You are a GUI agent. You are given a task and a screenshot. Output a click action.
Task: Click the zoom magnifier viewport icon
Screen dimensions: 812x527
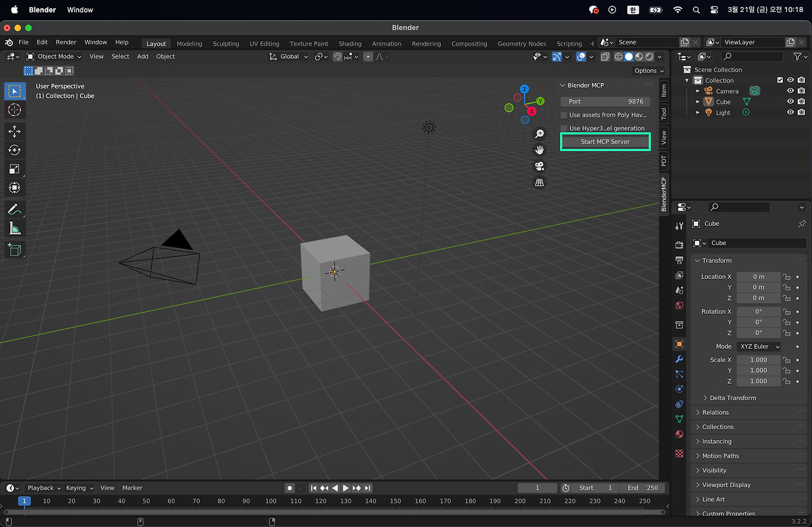(x=539, y=134)
